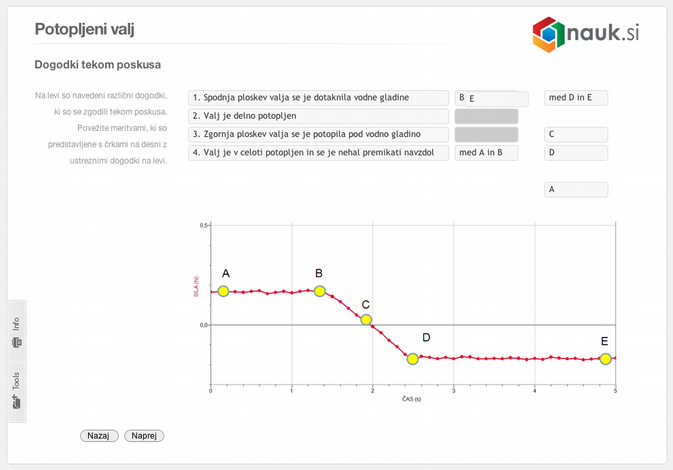Open the Info side tab
673x470 pixels.
coord(16,332)
